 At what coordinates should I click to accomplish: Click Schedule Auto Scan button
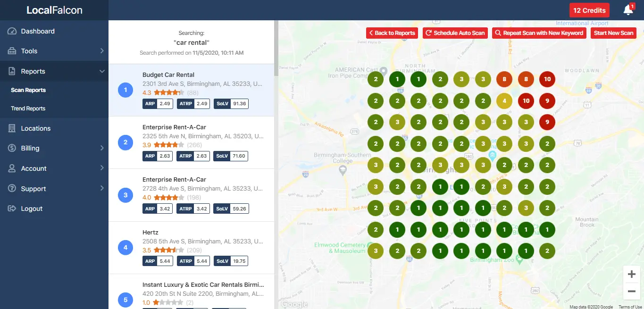(x=455, y=33)
